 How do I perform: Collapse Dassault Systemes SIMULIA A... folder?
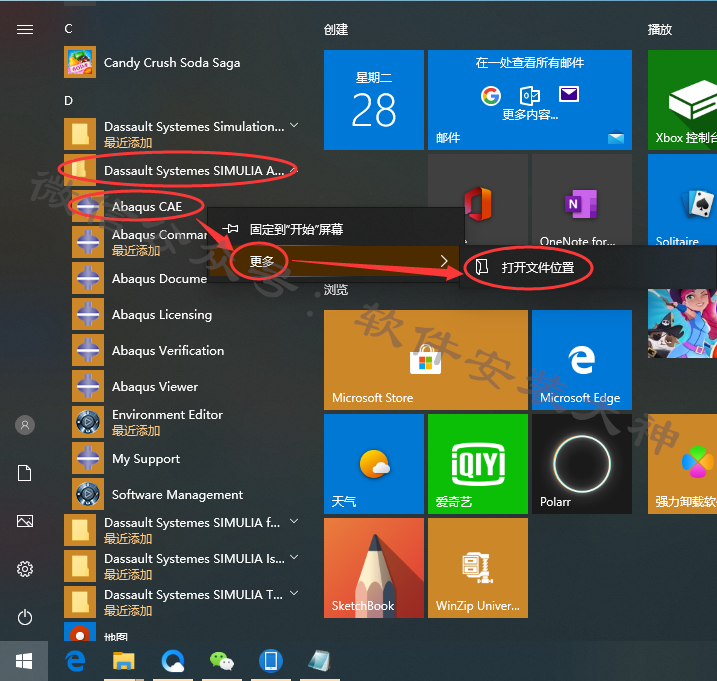pyautogui.click(x=183, y=170)
